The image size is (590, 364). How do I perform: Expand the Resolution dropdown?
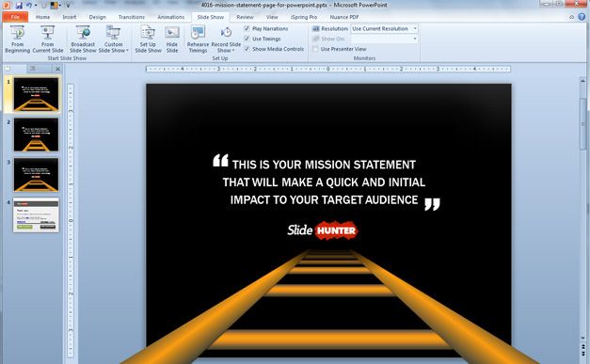click(x=415, y=28)
